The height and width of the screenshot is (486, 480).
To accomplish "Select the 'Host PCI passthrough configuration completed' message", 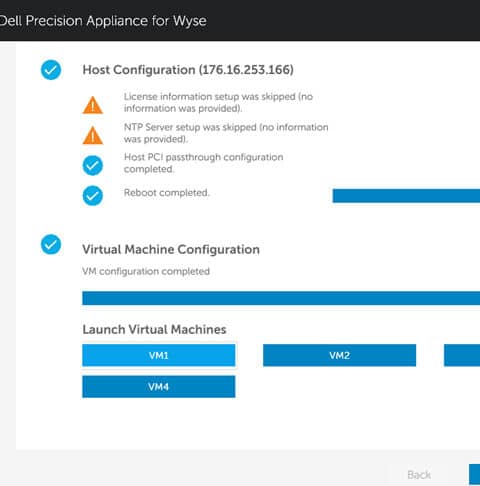I will (204, 163).
